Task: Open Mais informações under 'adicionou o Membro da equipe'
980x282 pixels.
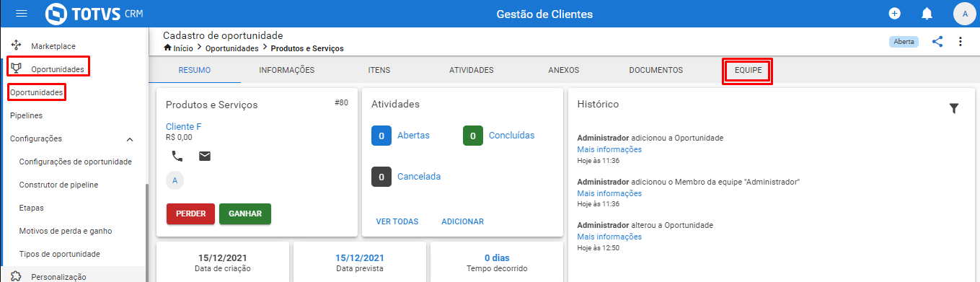Action: pyautogui.click(x=609, y=193)
